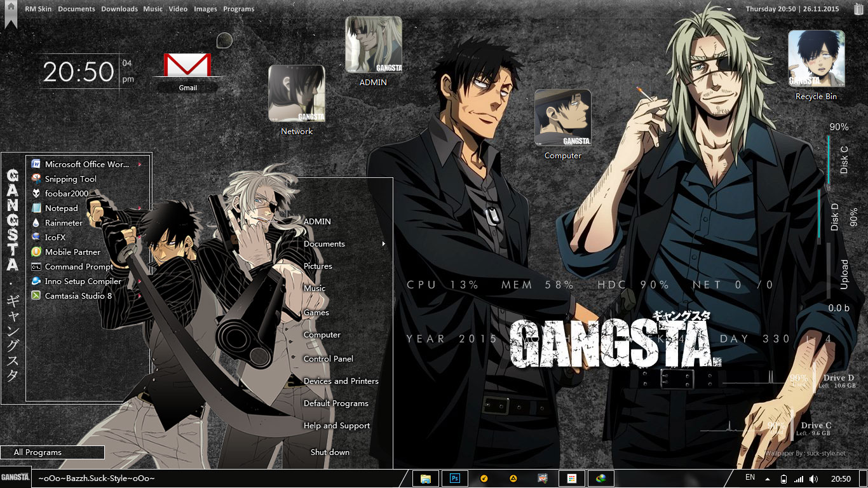Launch Photoshop from the taskbar

click(x=454, y=477)
